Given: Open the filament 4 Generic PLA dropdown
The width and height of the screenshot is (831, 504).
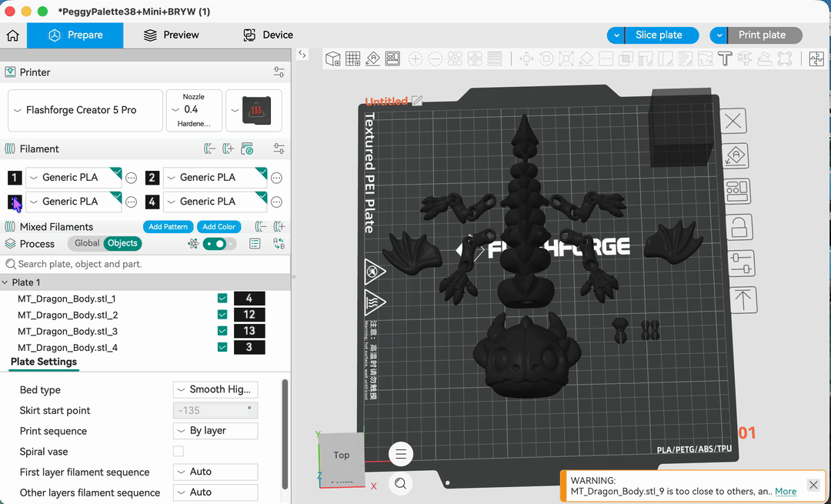Looking at the screenshot, I should pos(215,202).
